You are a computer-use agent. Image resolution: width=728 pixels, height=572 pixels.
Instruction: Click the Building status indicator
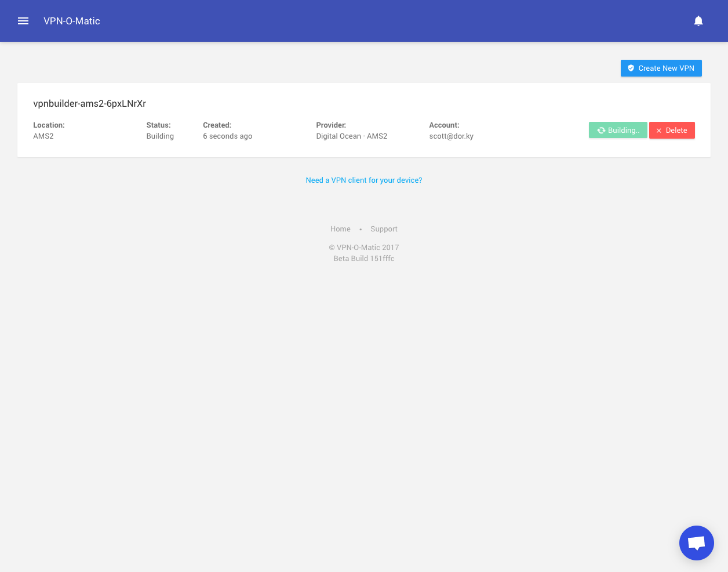coord(618,130)
